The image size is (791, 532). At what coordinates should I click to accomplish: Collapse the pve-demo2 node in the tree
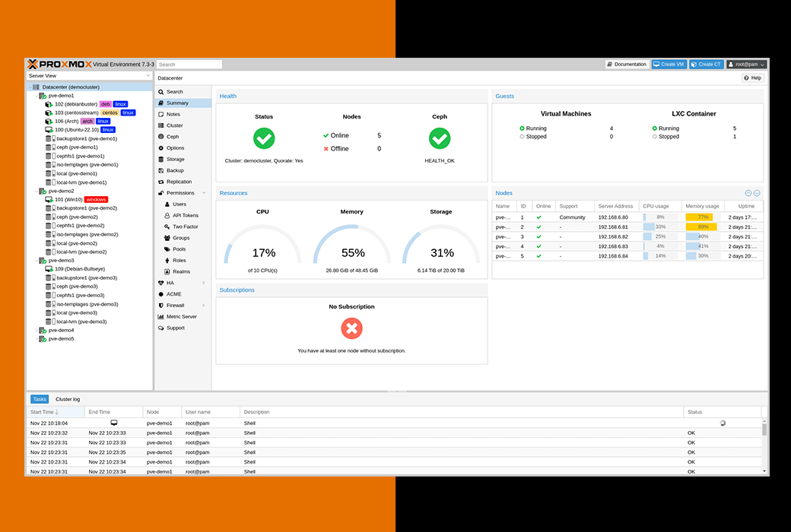click(x=37, y=191)
